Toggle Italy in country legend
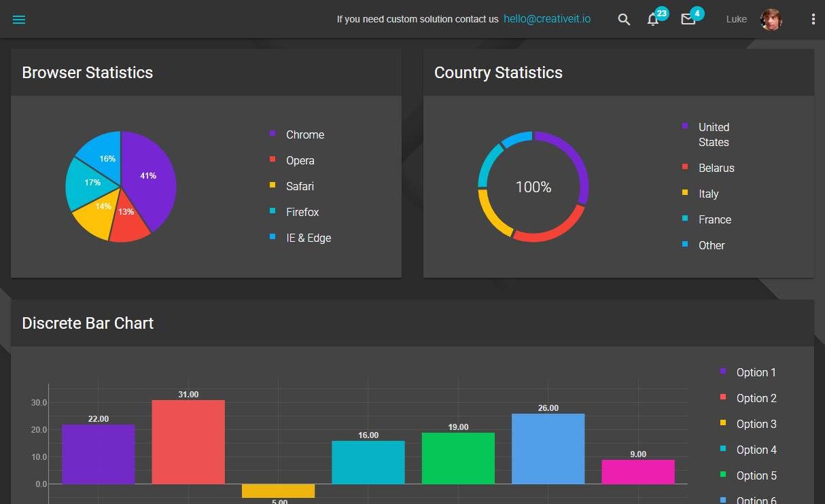 tap(700, 194)
